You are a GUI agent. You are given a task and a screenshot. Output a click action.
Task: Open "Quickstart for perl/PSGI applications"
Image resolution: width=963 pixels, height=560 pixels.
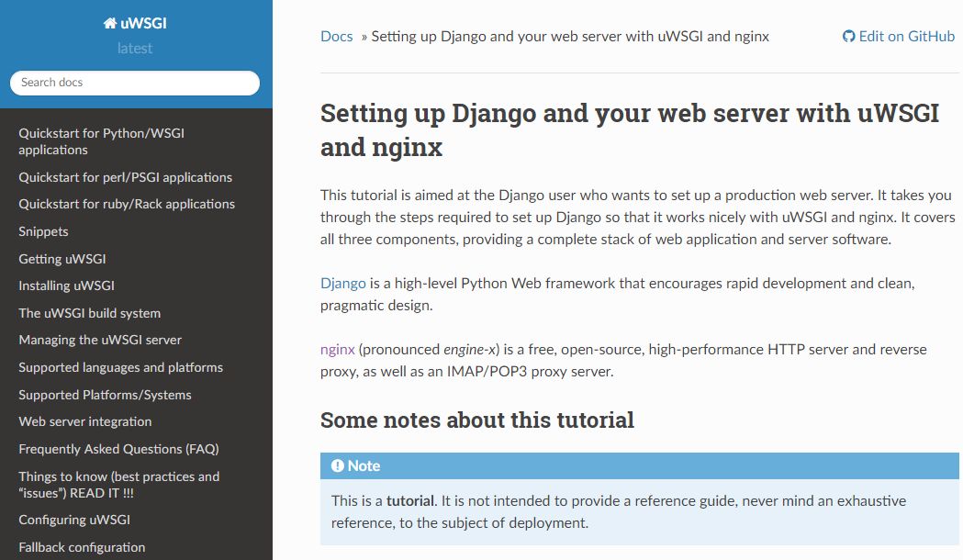pyautogui.click(x=125, y=177)
